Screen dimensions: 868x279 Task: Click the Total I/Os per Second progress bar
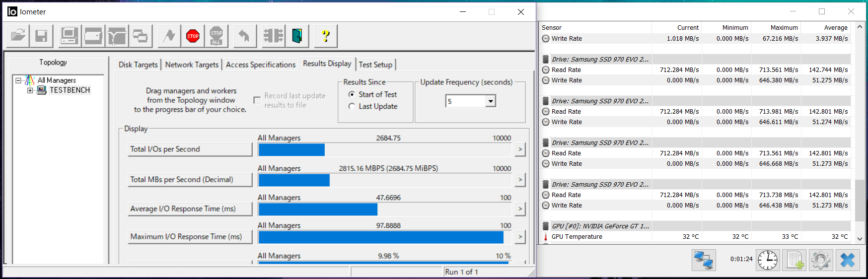385,149
